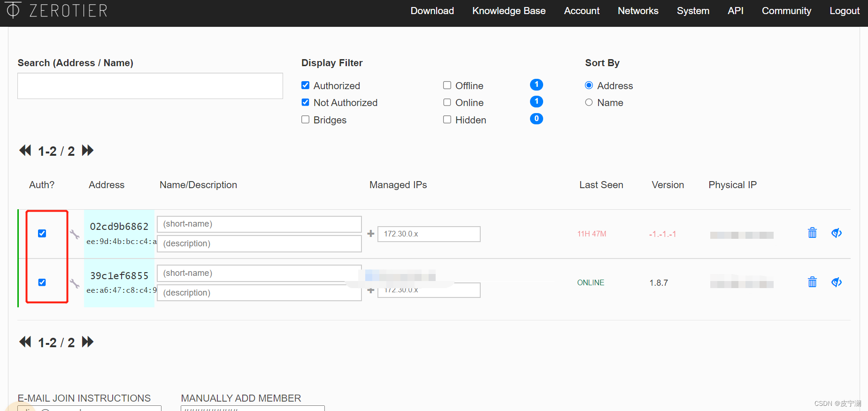The width and height of the screenshot is (868, 411).
Task: Enable Hidden display filter
Action: tap(447, 120)
